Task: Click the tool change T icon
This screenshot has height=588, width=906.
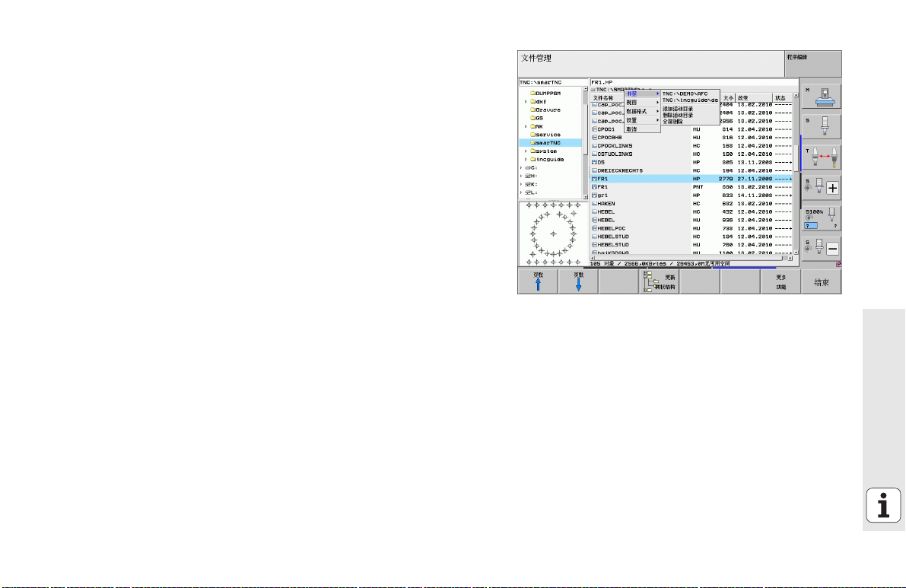Action: pyautogui.click(x=822, y=157)
